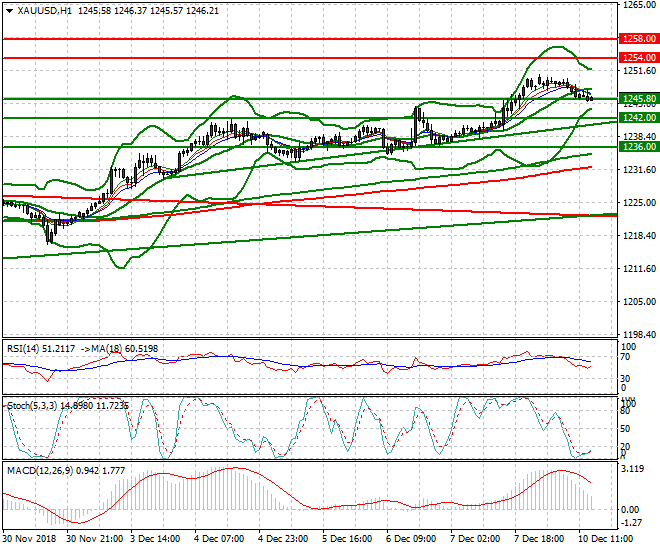Select the 4 Dec 07:00 time axis label
The image size is (660, 550).
point(219,539)
